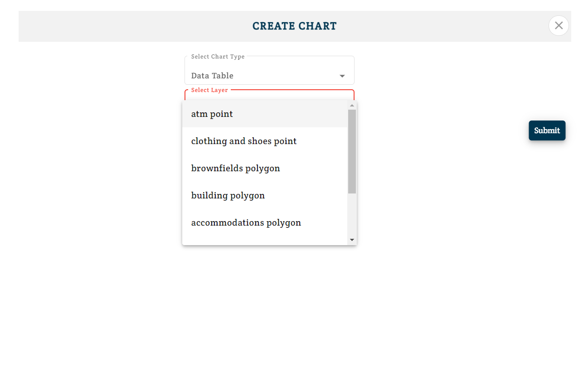Choose the atm point layer
Image resolution: width=588 pixels, height=372 pixels.
pos(212,114)
